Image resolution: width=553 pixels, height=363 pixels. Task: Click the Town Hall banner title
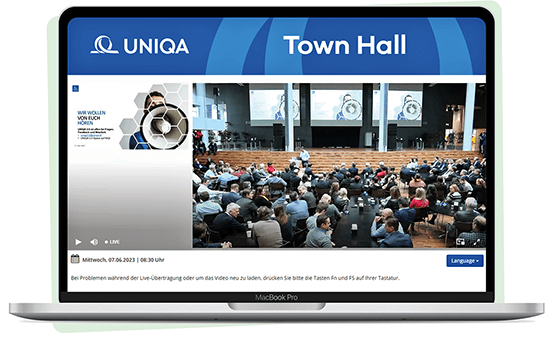click(345, 45)
